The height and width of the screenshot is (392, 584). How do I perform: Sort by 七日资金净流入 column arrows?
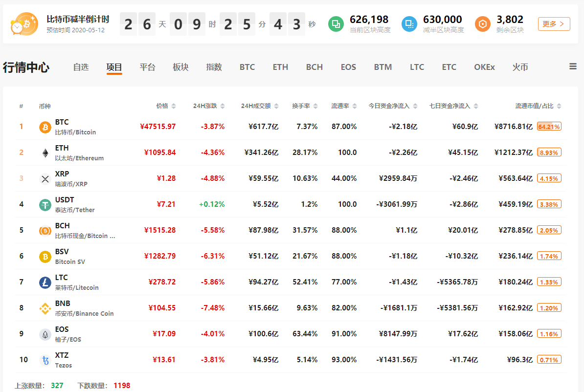point(476,106)
